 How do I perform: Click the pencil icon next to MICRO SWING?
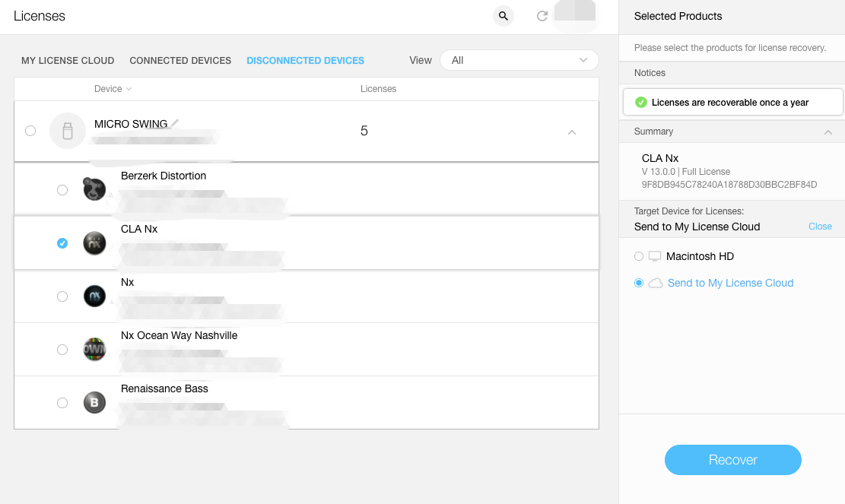coord(175,123)
